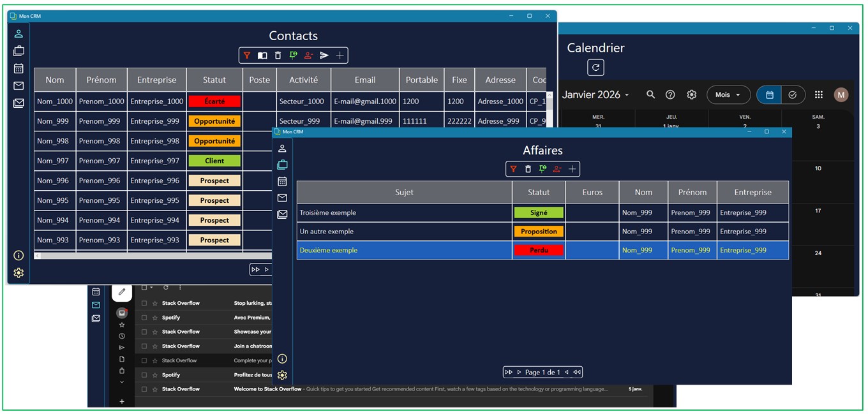868x414 pixels.
Task: Expand the Janvier 2026 month picker
Action: (x=595, y=95)
